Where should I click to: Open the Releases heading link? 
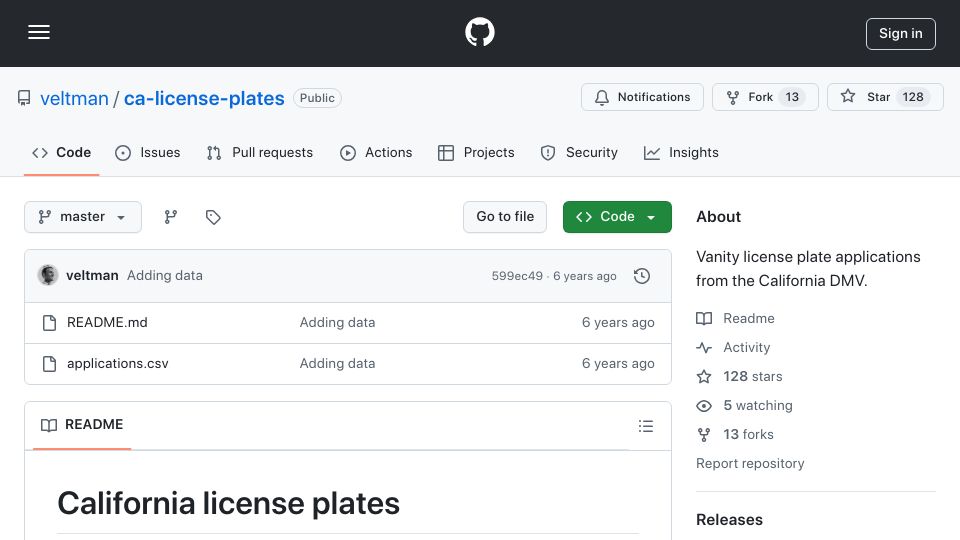(729, 520)
